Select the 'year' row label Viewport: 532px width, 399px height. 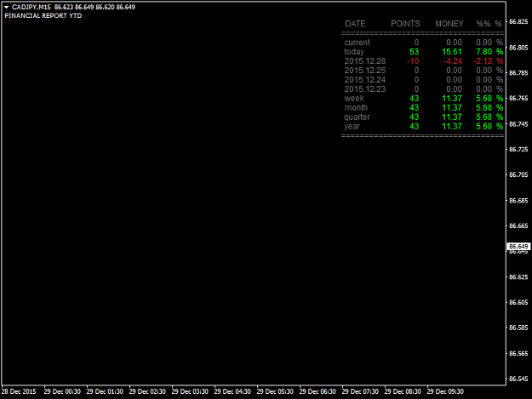click(x=352, y=127)
